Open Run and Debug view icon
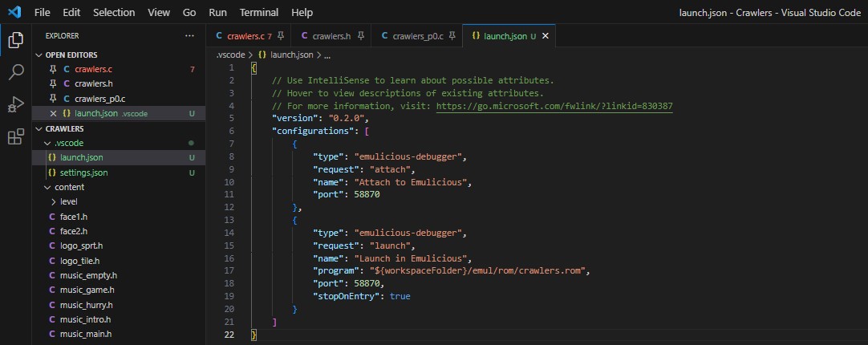The height and width of the screenshot is (345, 868). pyautogui.click(x=16, y=104)
